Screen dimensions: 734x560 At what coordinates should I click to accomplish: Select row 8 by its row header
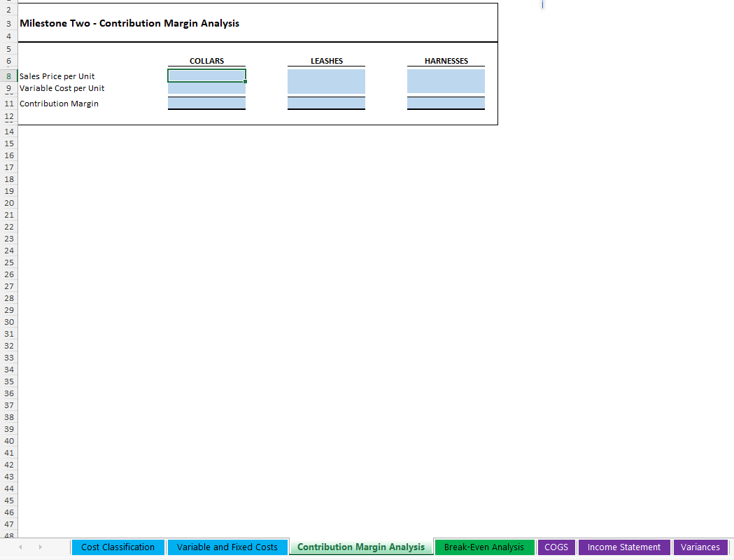point(9,76)
